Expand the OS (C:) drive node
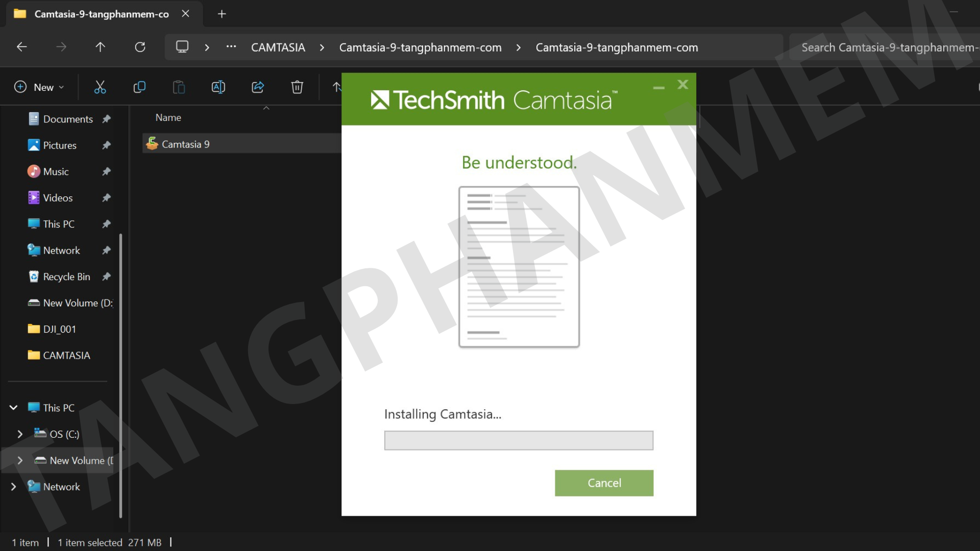This screenshot has width=980, height=551. coord(20,434)
